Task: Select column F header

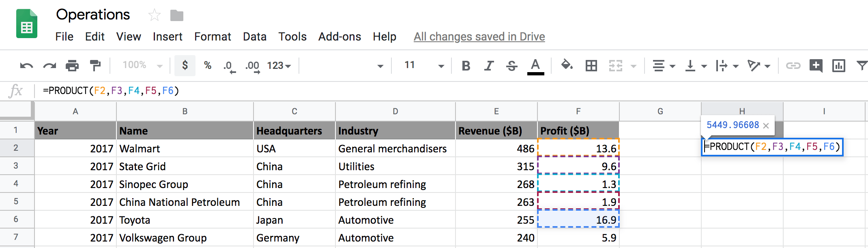Action: 578,111
